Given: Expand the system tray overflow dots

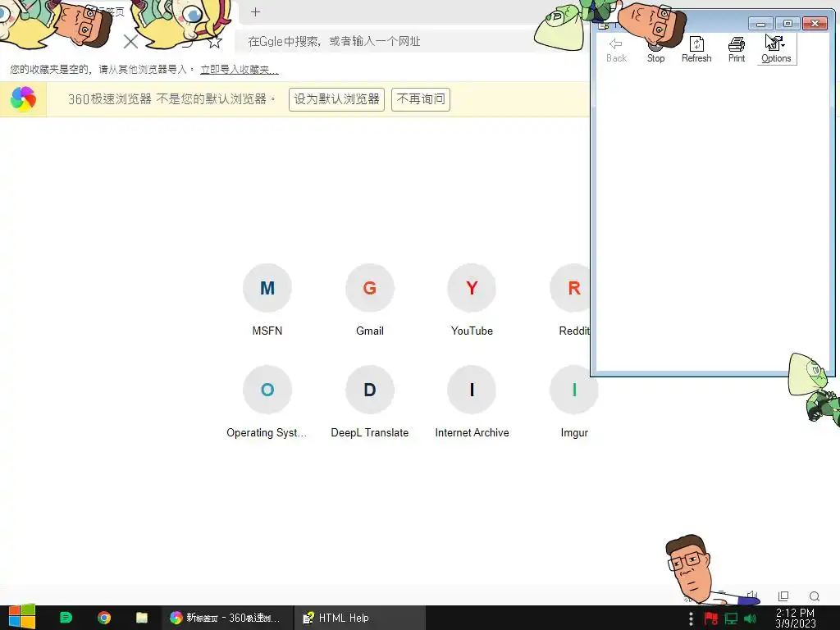Looking at the screenshot, I should (691, 619).
